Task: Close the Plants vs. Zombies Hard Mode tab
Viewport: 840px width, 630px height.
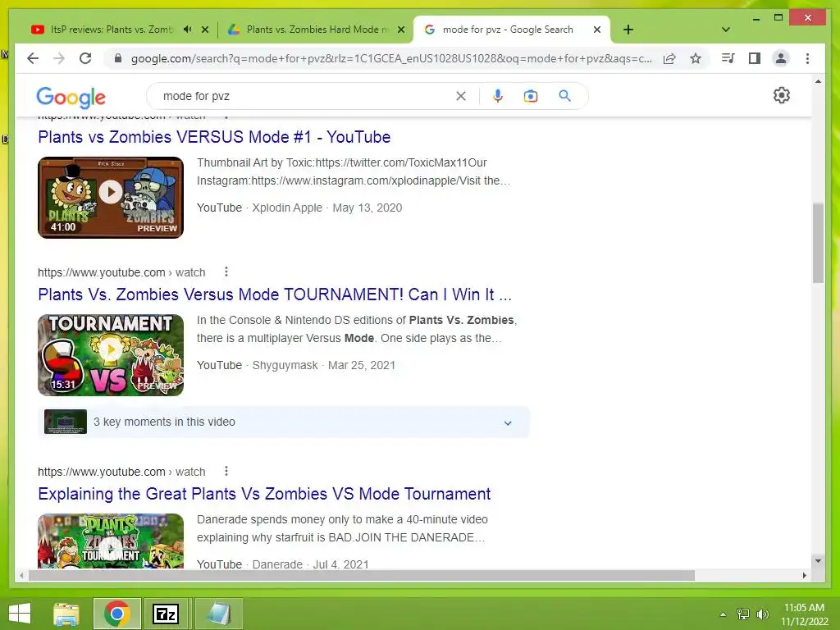Action: coord(400,30)
